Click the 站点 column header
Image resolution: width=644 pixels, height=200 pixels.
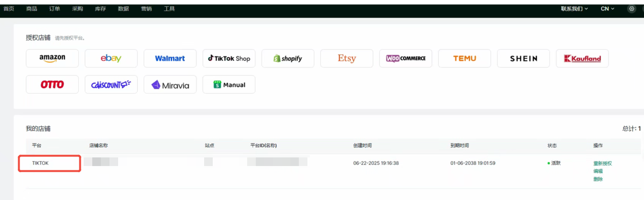[x=209, y=145]
